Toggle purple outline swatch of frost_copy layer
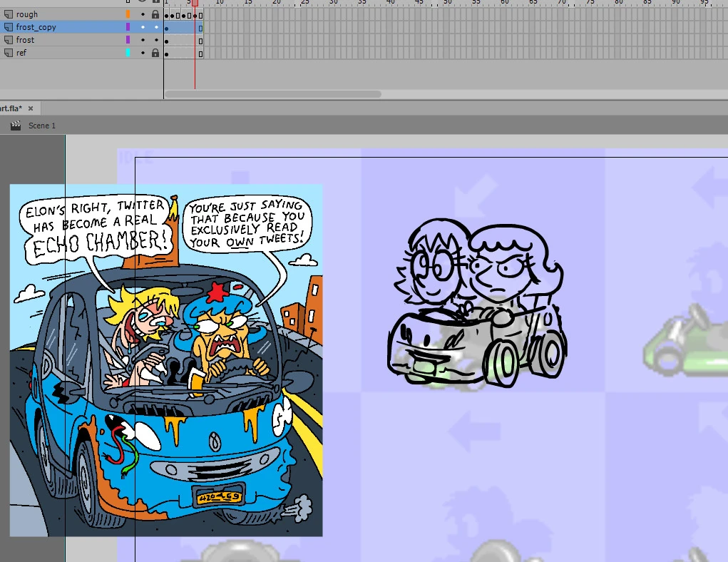Image resolution: width=728 pixels, height=562 pixels. pyautogui.click(x=128, y=27)
